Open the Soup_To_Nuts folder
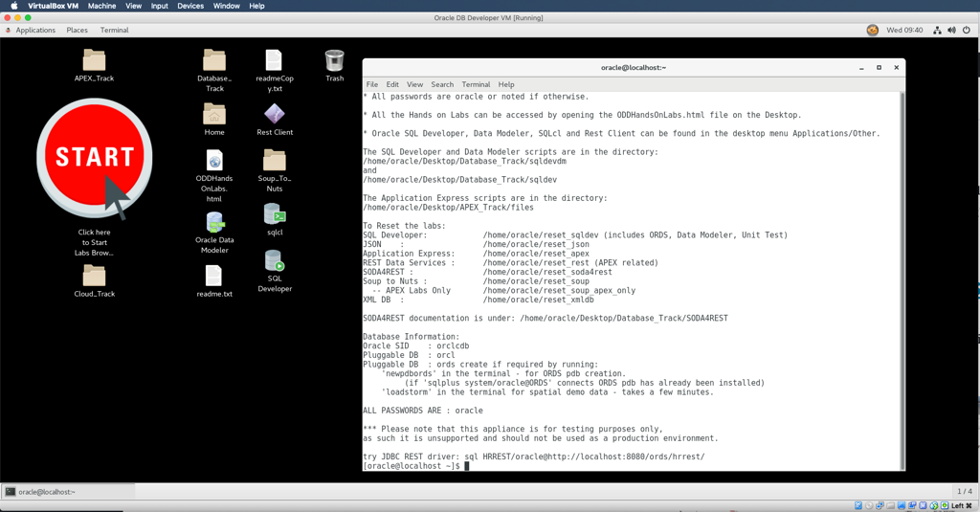Screen dimensions: 980x512 (275, 160)
